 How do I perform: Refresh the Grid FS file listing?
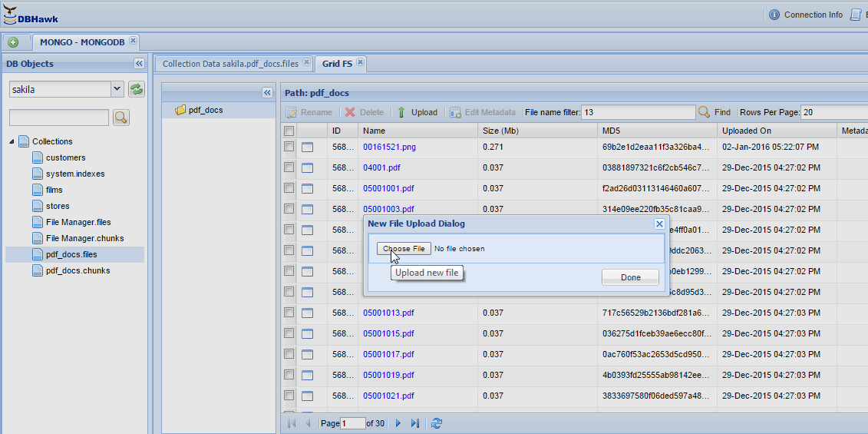click(437, 423)
